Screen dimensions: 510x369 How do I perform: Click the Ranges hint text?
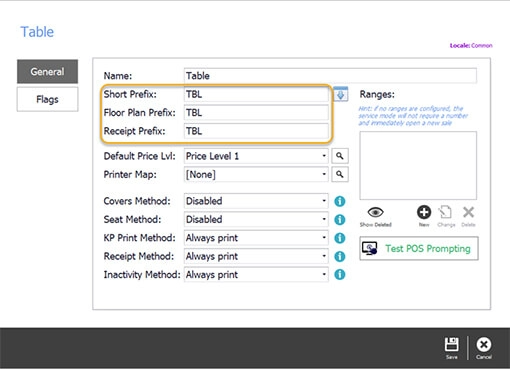pos(413,116)
